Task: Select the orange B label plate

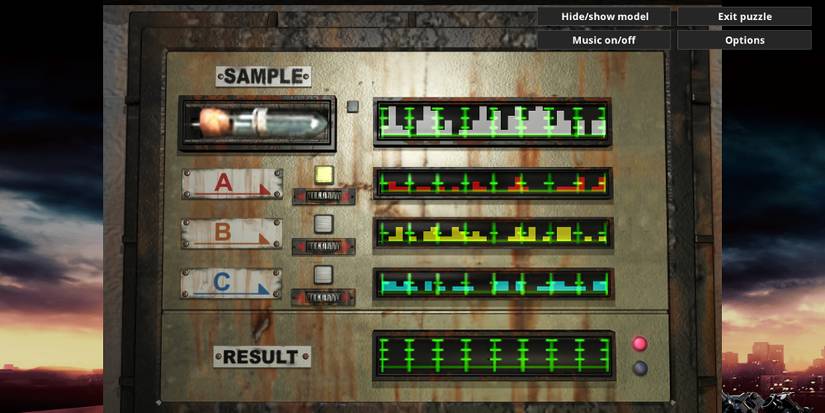Action: [231, 233]
